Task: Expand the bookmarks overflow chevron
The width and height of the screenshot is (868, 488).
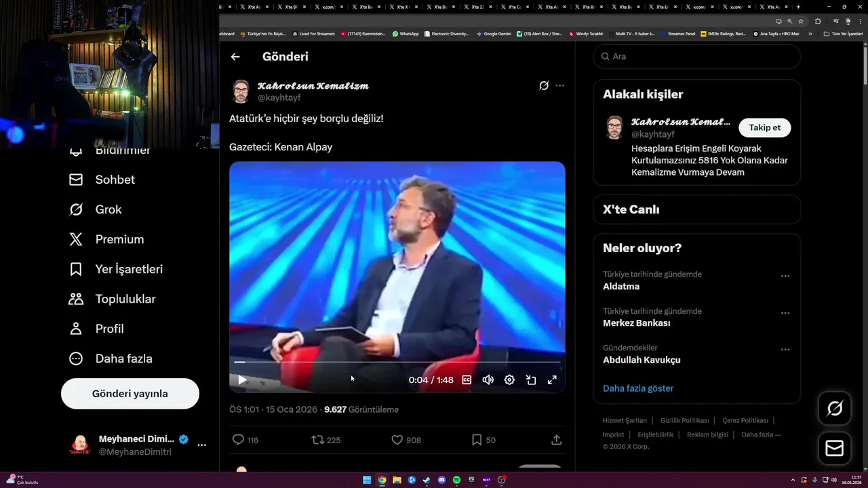Action: pos(810,33)
